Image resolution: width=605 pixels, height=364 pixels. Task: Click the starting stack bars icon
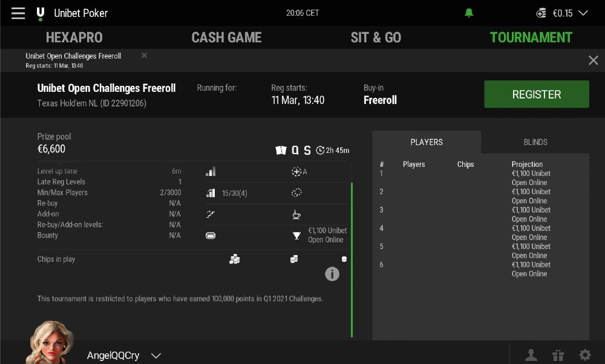[211, 172]
